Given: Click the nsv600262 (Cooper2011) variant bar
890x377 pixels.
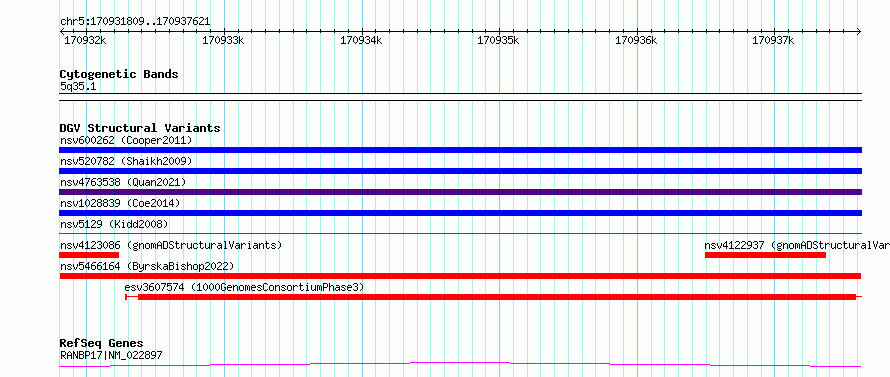Looking at the screenshot, I should pos(460,150).
